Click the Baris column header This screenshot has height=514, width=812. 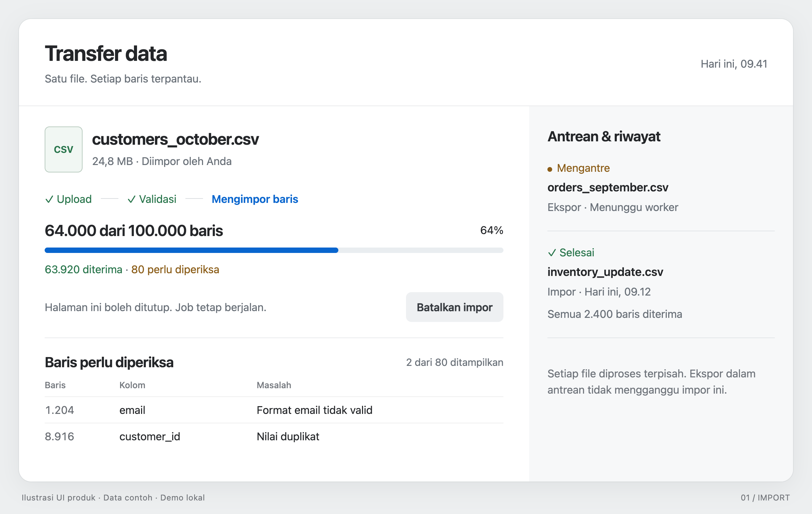coord(55,385)
